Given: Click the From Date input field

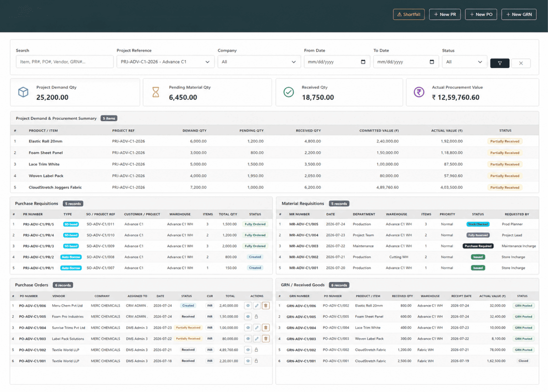Looking at the screenshot, I should click(x=337, y=62).
